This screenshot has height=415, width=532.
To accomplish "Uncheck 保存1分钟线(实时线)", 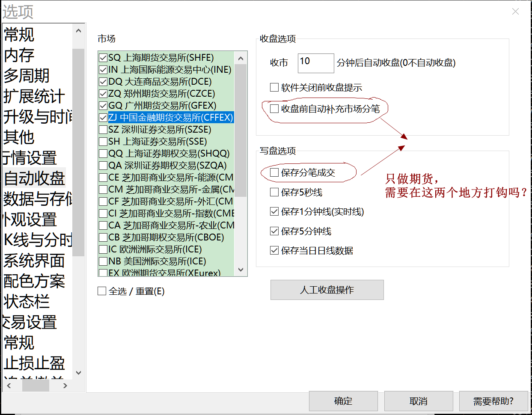I will (275, 211).
